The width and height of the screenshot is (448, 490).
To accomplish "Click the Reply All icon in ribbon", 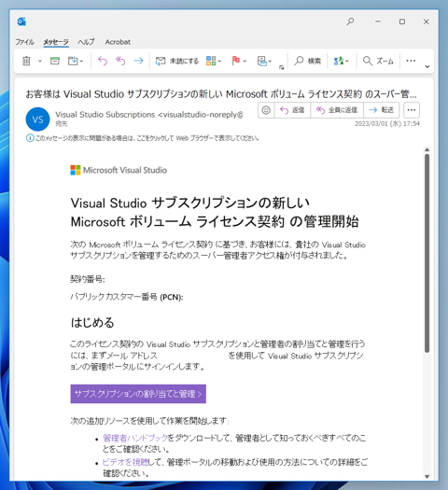I will click(120, 61).
